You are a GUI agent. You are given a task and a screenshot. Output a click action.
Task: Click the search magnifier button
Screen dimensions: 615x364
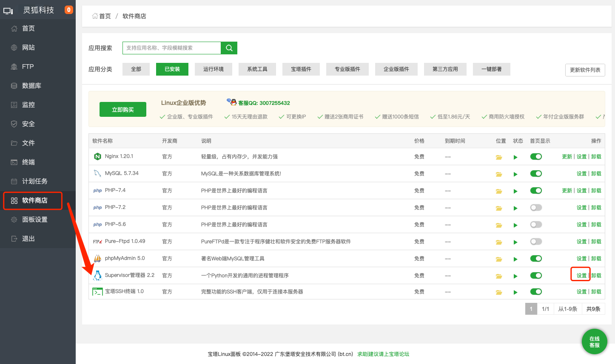point(229,48)
